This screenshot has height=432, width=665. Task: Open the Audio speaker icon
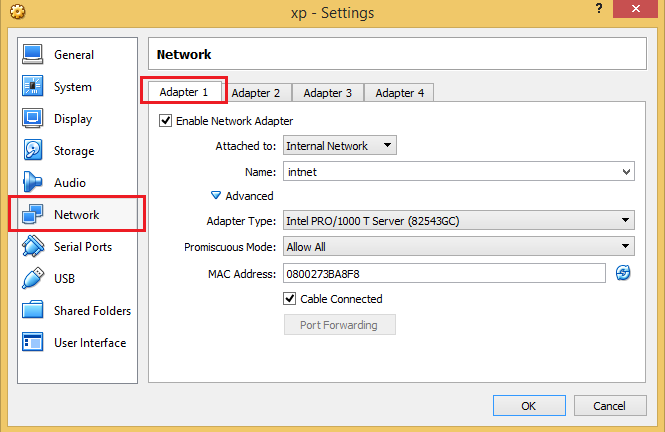tap(33, 182)
